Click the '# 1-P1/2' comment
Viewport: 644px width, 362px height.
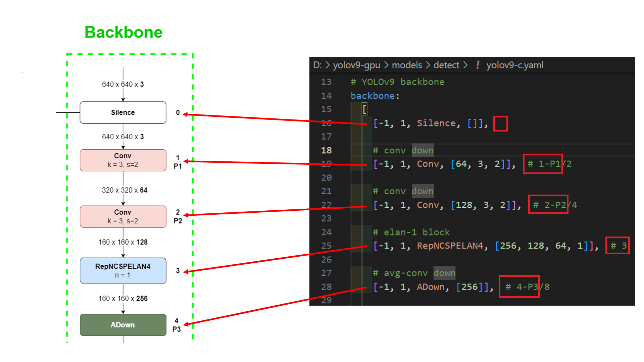[x=550, y=164]
